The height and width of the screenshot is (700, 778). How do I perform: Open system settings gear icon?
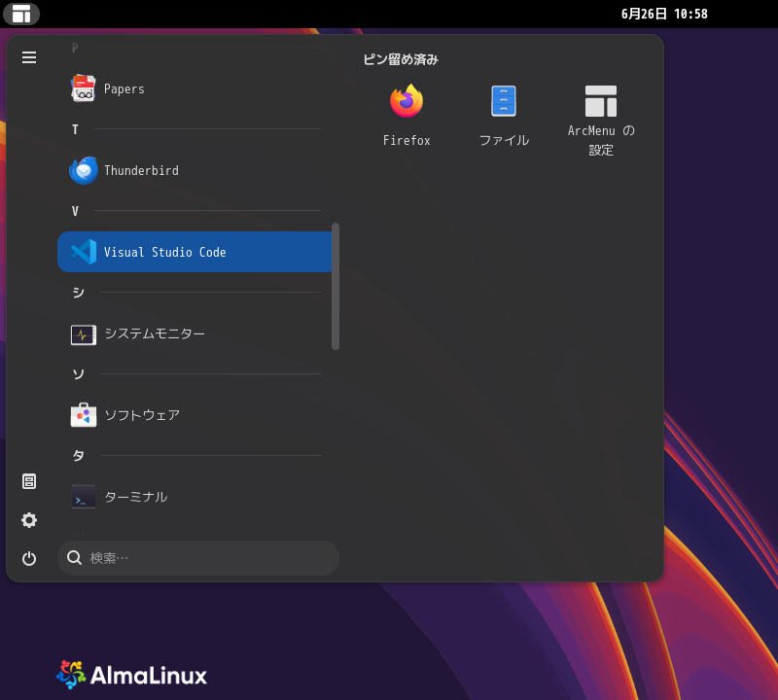[x=29, y=520]
